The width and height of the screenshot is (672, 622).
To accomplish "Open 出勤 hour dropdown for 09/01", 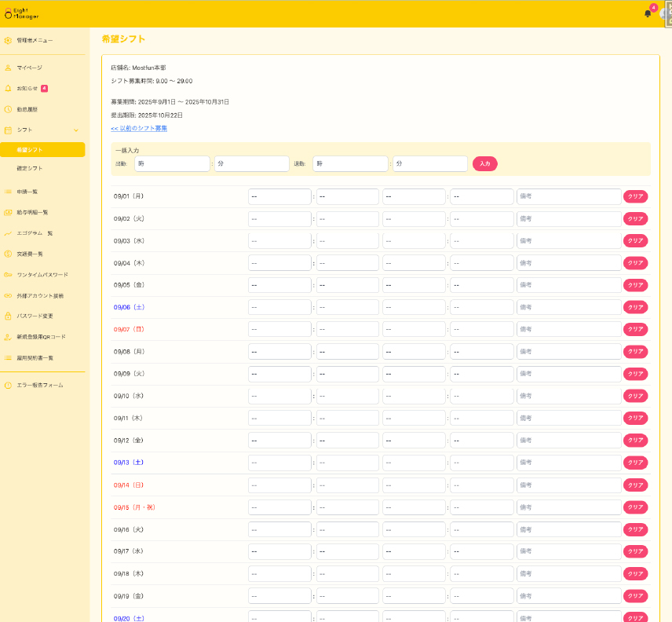I will (279, 197).
